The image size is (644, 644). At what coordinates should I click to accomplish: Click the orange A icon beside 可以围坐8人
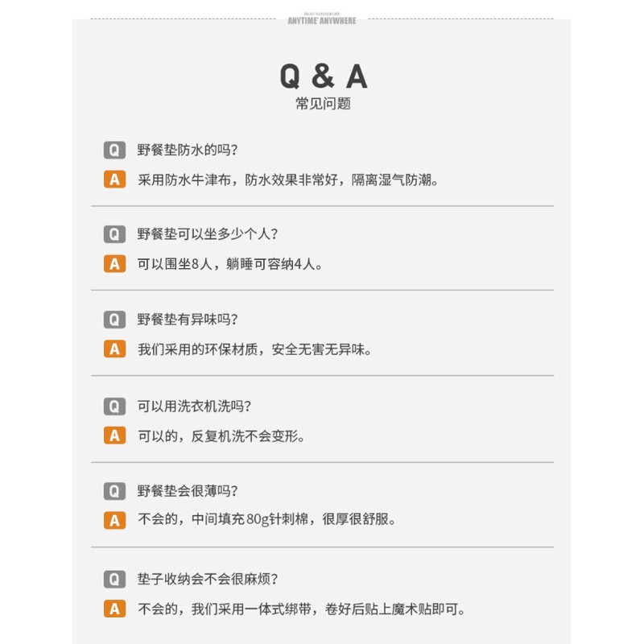(x=114, y=264)
